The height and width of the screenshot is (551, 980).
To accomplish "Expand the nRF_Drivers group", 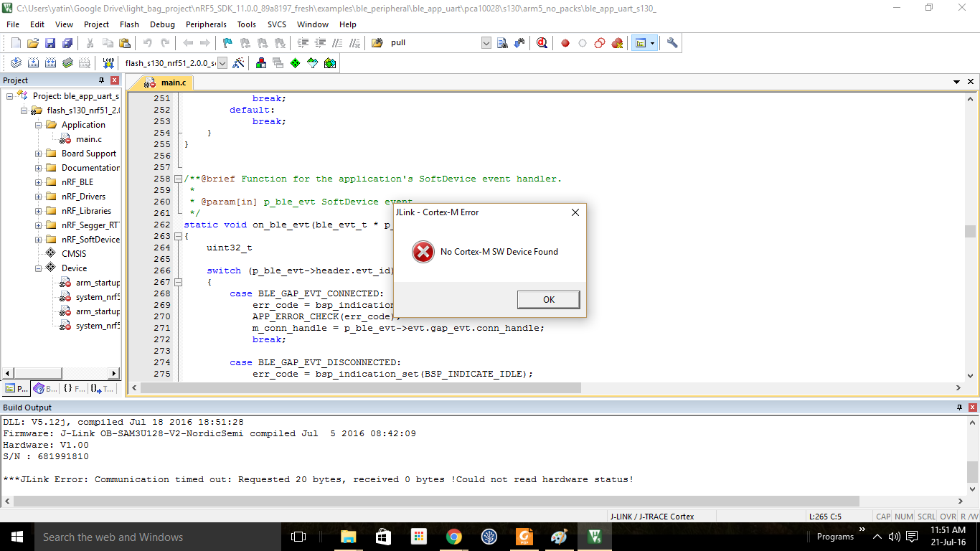I will (39, 197).
